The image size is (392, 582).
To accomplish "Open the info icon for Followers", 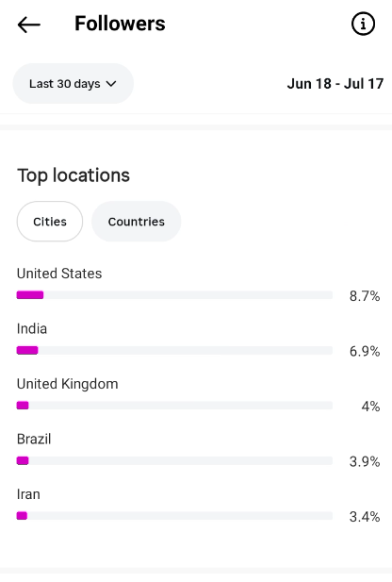I will tap(363, 25).
